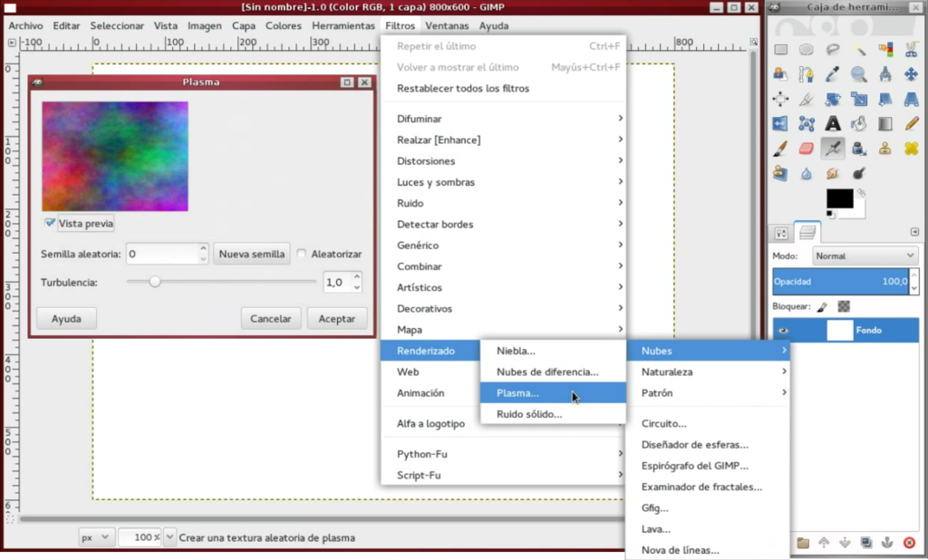Open the Modo Normal dropdown
Screen dimensions: 928x560
[x=865, y=256]
